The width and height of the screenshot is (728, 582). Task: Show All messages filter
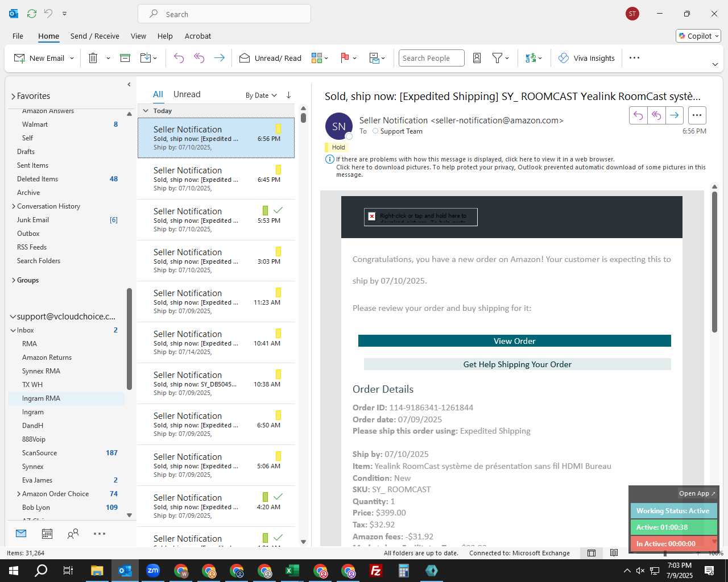pos(158,94)
